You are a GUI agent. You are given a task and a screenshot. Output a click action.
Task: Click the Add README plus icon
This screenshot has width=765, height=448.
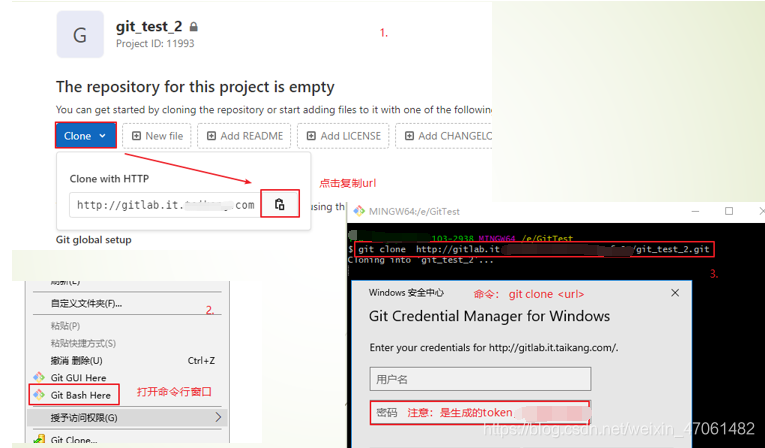[211, 136]
